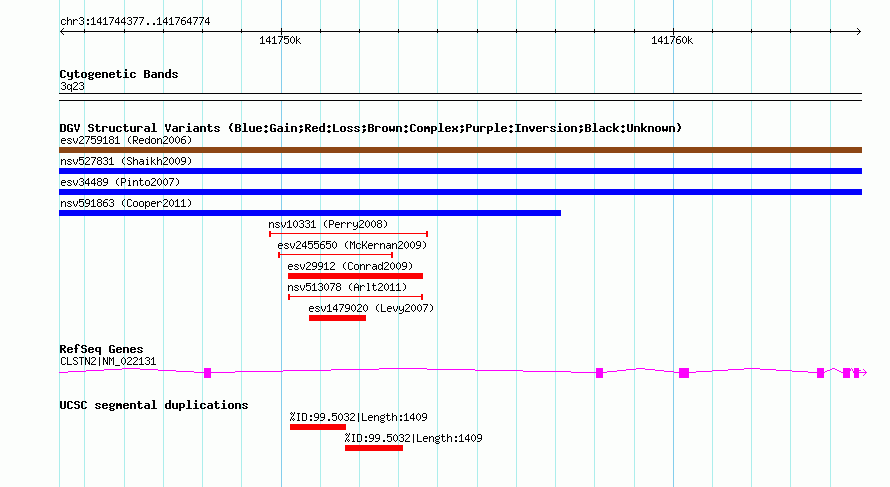Click the chr3:141744377..141764774 coordinate label
890x487 pixels.
pos(135,21)
